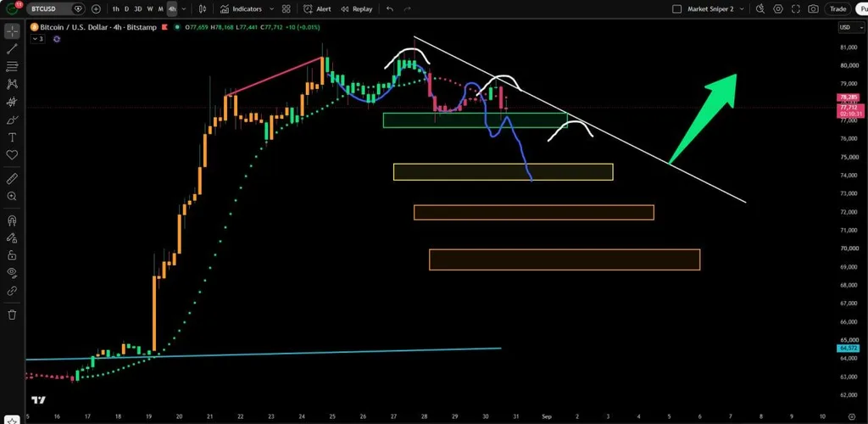The image size is (868, 424).
Task: Click the undo arrow
Action: [390, 8]
